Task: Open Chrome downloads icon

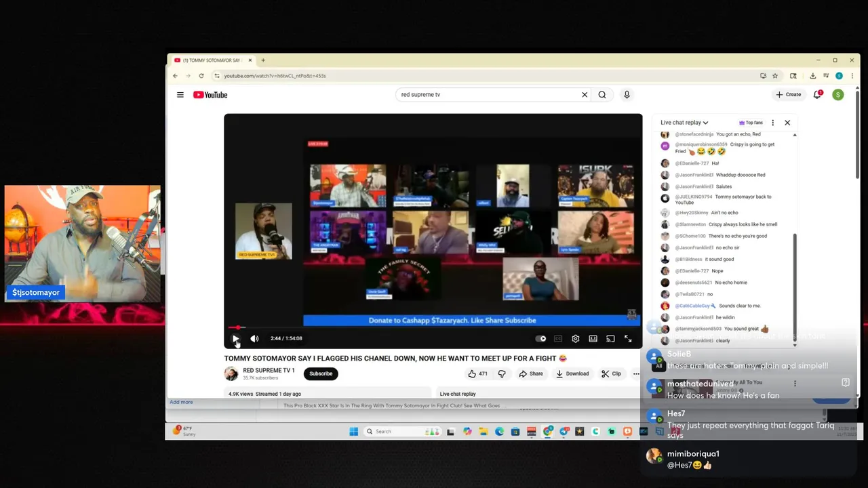Action: pos(812,76)
